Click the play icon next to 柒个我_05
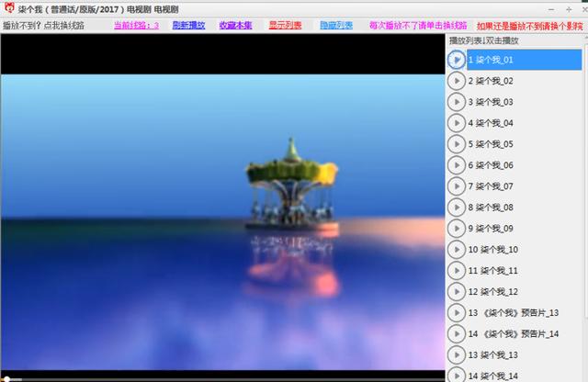588x382 pixels. 457,144
